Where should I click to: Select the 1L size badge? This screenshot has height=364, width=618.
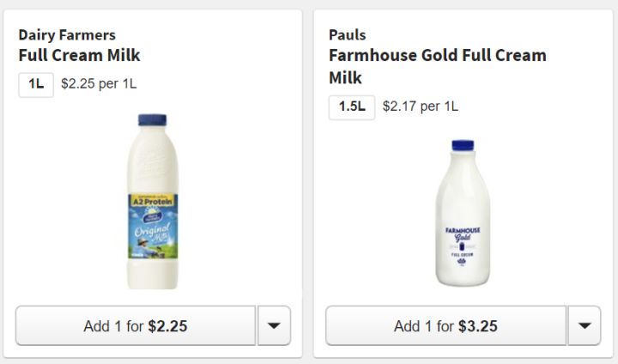pyautogui.click(x=36, y=84)
